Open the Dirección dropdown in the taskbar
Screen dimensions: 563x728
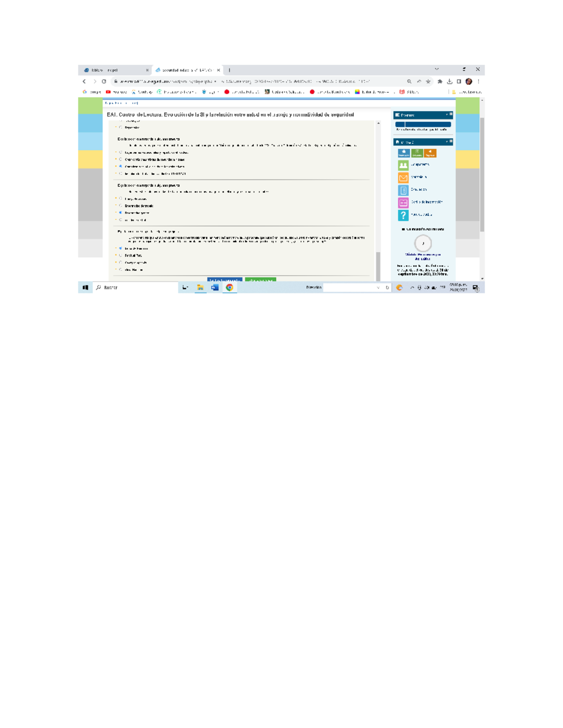click(x=378, y=288)
